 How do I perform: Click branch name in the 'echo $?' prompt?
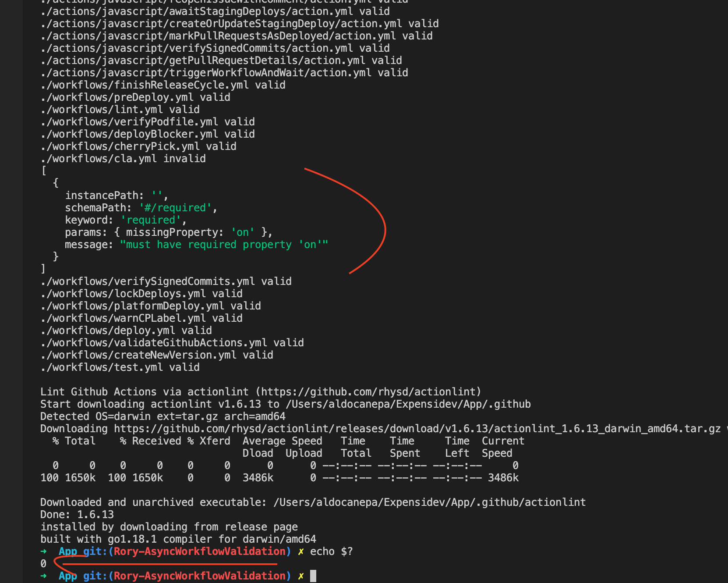[200, 551]
